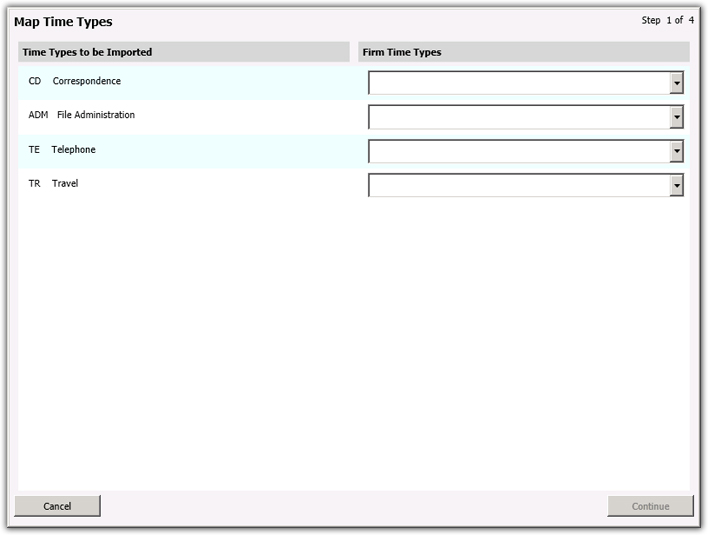This screenshot has height=535, width=708.
Task: Open the File Administration dropdown arrow
Action: [677, 118]
